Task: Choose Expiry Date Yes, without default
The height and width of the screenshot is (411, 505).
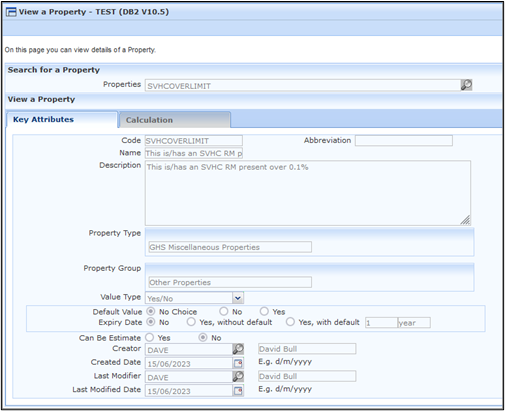Action: click(191, 322)
